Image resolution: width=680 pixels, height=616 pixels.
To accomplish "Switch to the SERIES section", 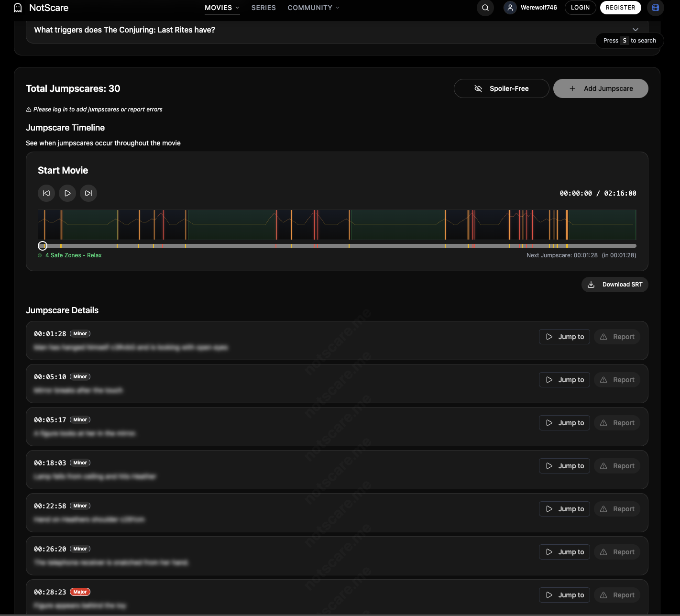I will [263, 8].
